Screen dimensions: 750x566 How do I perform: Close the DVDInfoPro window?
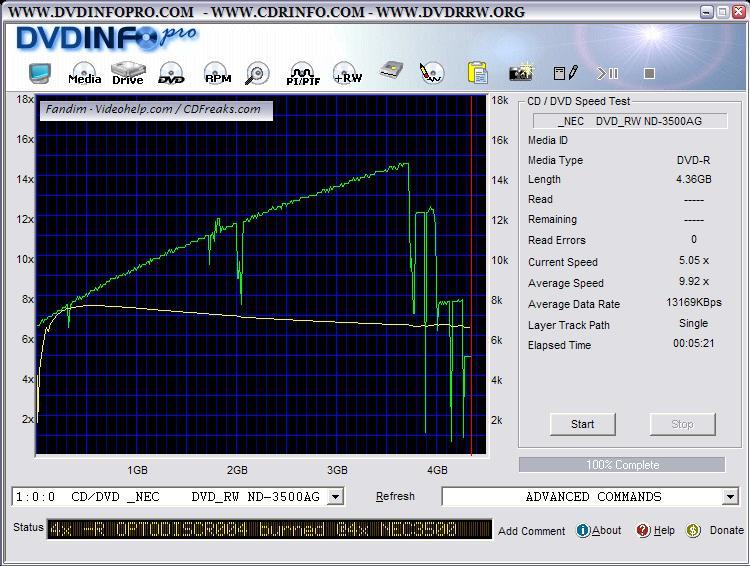pos(739,12)
